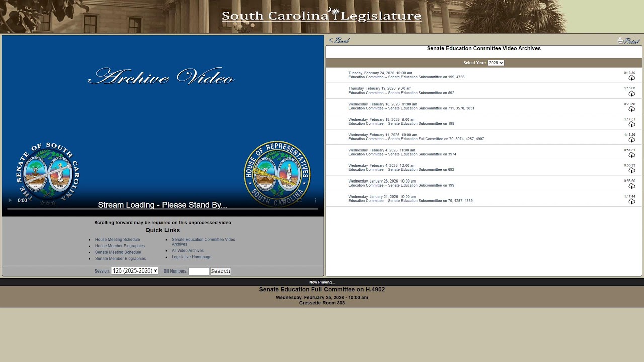Click the 1:13:26 duration text
The height and width of the screenshot is (362, 644).
click(x=629, y=135)
